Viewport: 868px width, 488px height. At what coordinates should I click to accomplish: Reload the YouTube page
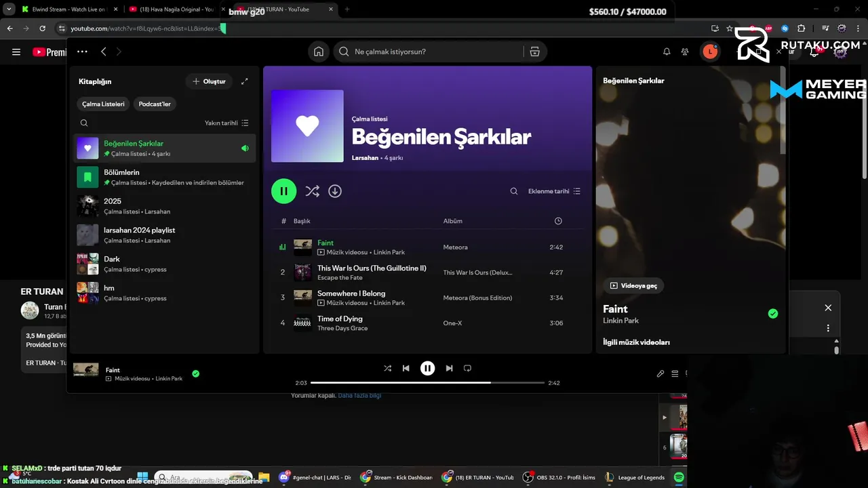click(x=42, y=28)
